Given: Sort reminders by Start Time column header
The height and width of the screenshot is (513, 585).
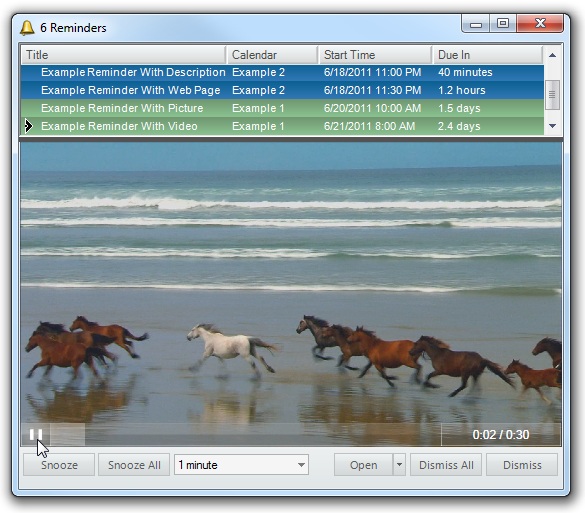Looking at the screenshot, I should pos(375,55).
